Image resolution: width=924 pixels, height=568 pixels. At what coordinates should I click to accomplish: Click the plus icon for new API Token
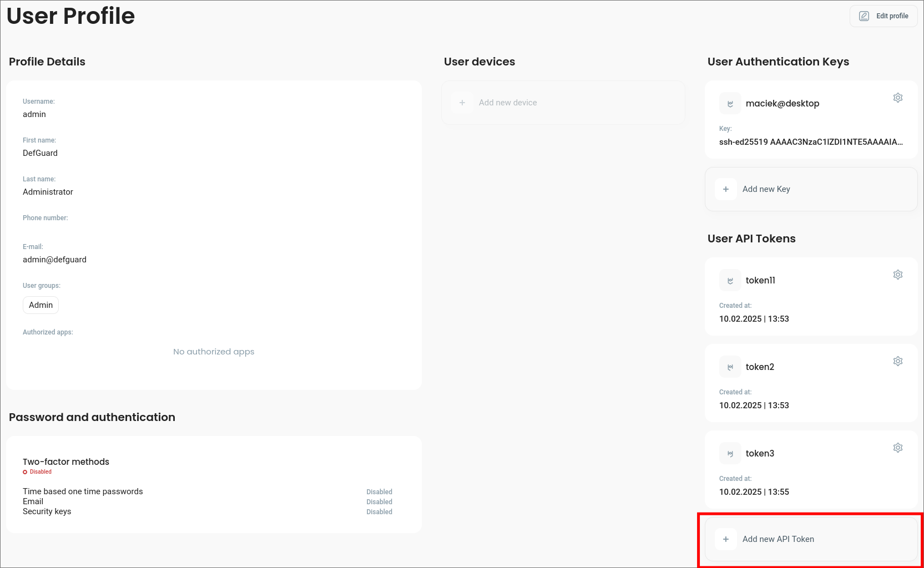pyautogui.click(x=725, y=539)
